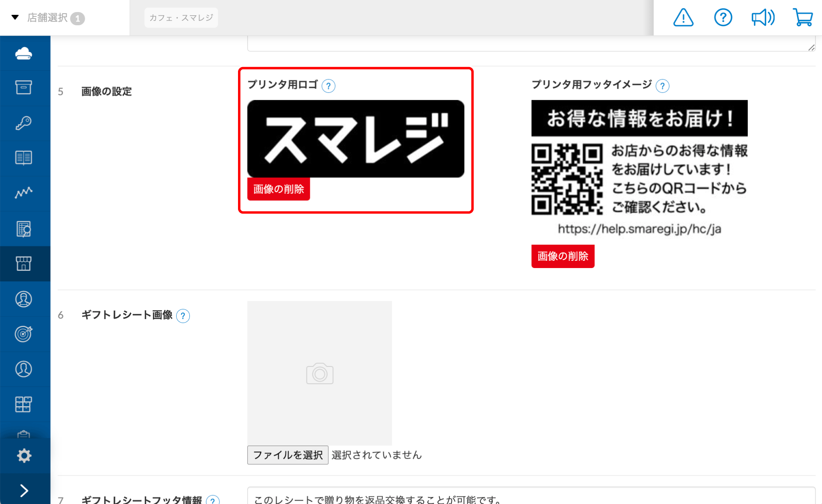This screenshot has width=822, height=504.
Task: Click the ギフトレシート画像 section label
Action: pyautogui.click(x=127, y=315)
